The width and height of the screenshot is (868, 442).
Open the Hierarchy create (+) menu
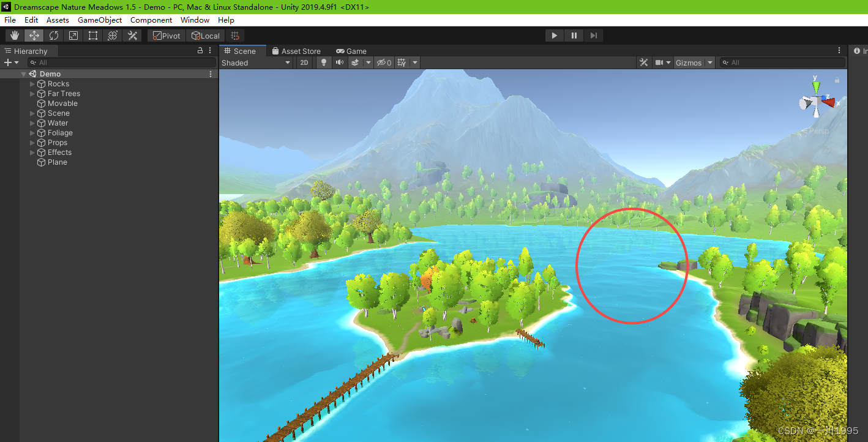[x=11, y=62]
